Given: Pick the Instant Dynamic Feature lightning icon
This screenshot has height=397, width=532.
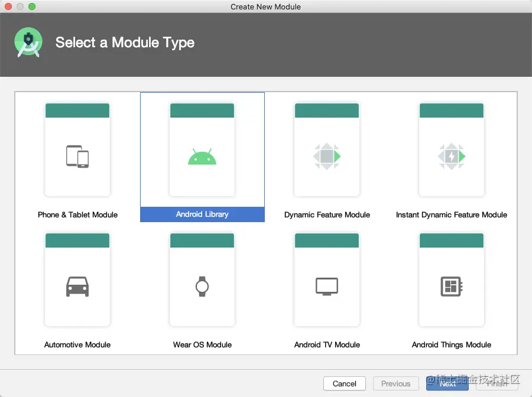Looking at the screenshot, I should click(452, 157).
